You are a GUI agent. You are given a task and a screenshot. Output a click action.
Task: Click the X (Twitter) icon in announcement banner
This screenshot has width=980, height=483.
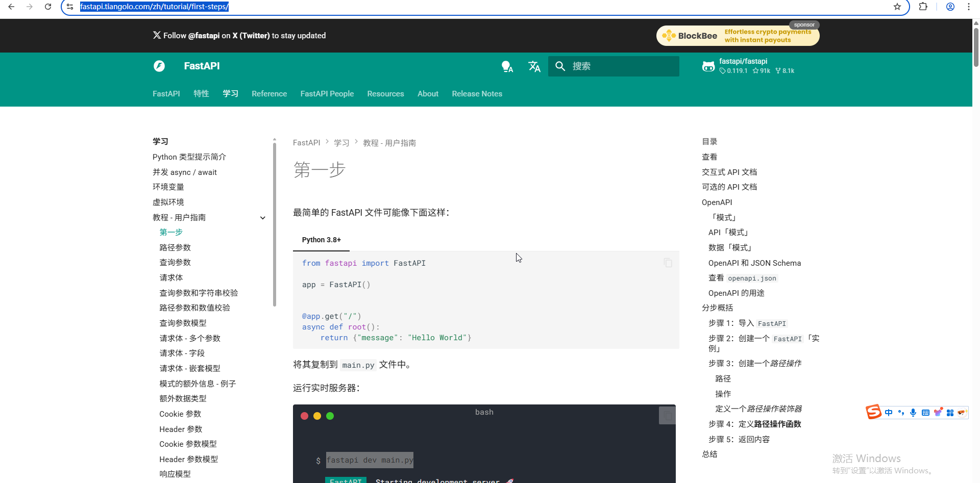pyautogui.click(x=156, y=35)
